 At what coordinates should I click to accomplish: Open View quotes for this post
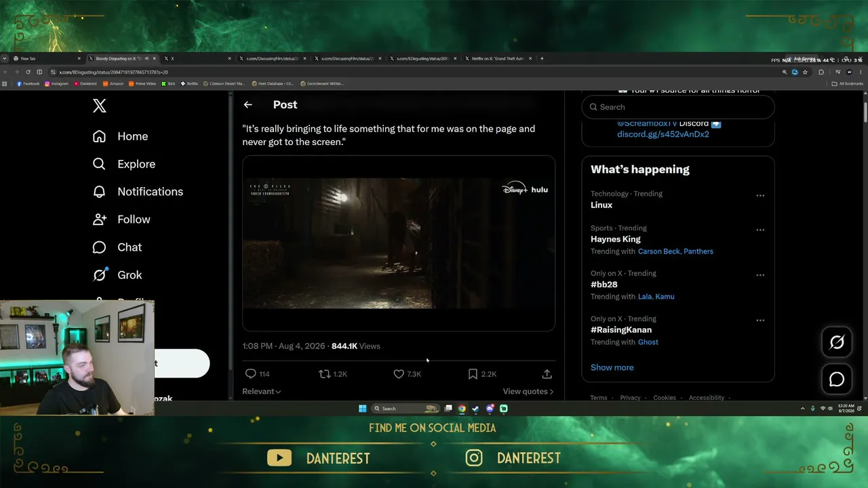(x=528, y=391)
